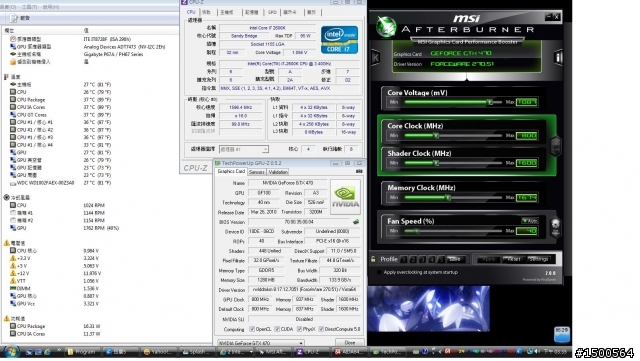Open the AIDA64 Tools (T) menu
Screen dimensions: 640x361
pyautogui.click(x=29, y=7)
